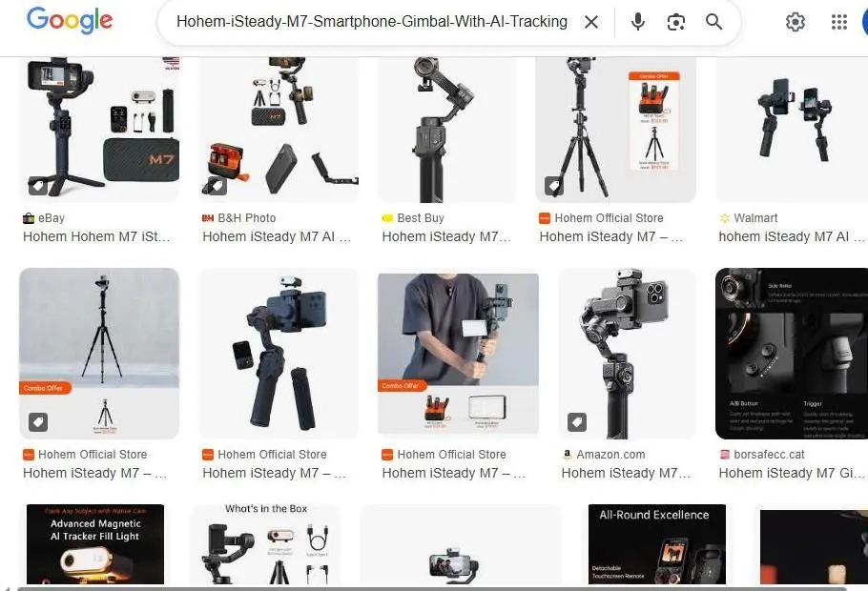Viewport: 868px width, 591px height.
Task: Open 'Hohem iSteady M7 AI' B&H title
Action: (277, 236)
